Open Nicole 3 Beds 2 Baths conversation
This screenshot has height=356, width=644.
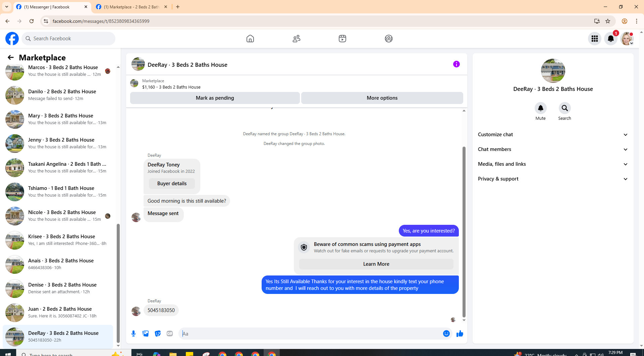tap(58, 216)
